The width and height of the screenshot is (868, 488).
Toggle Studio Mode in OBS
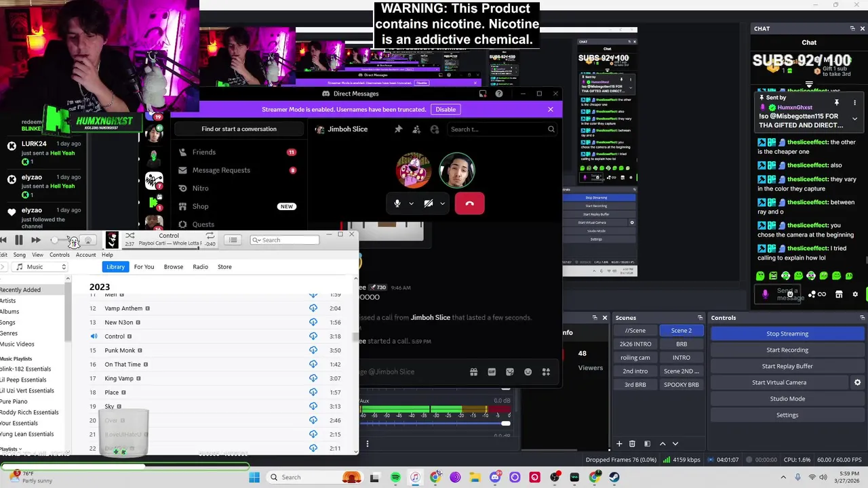[x=787, y=399]
